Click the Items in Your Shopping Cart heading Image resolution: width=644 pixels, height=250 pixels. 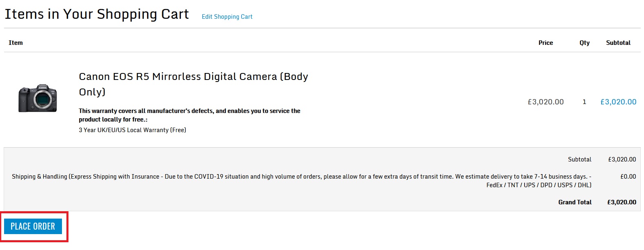pos(97,14)
